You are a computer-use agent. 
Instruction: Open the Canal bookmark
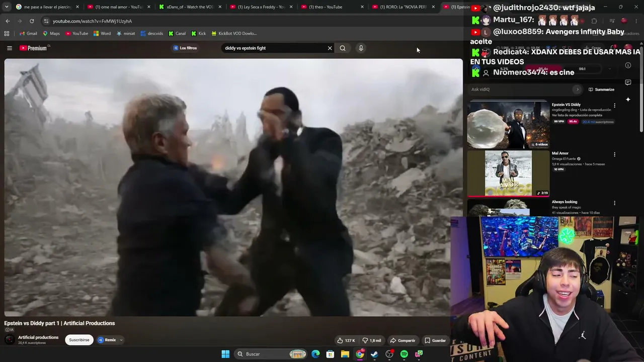(177, 34)
